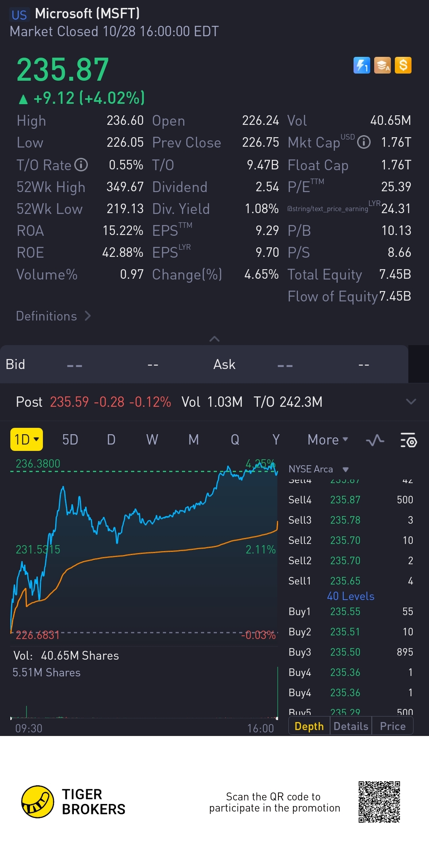Open the More timeframes dropdown
The width and height of the screenshot is (429, 868).
(328, 440)
